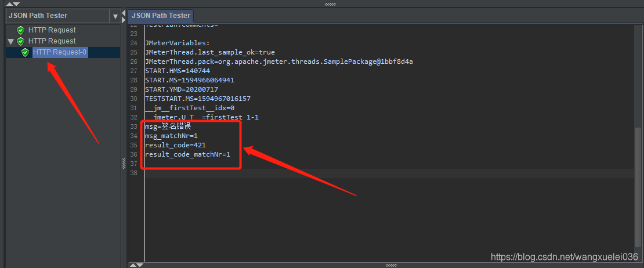Click the divider grip left of line numbers

[124, 164]
